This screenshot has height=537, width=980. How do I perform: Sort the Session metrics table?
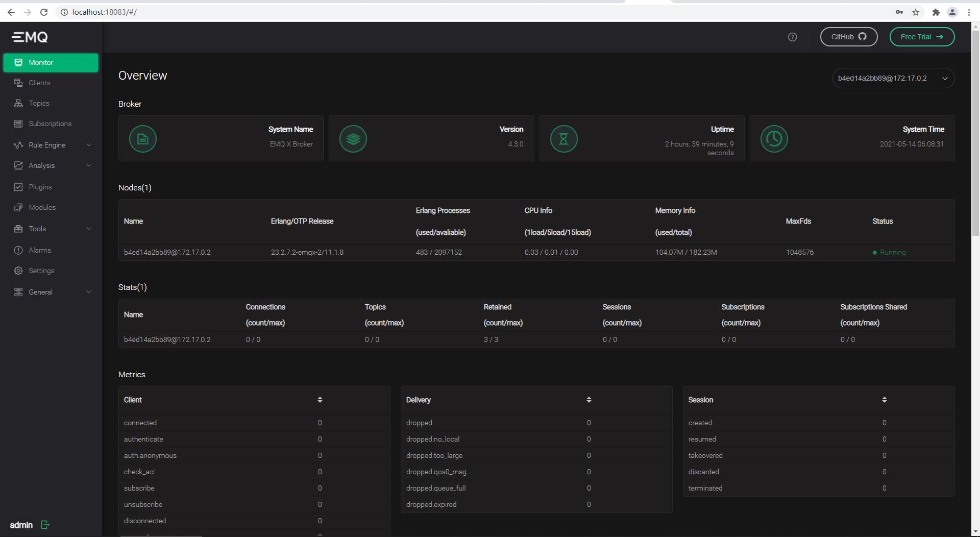pyautogui.click(x=885, y=400)
